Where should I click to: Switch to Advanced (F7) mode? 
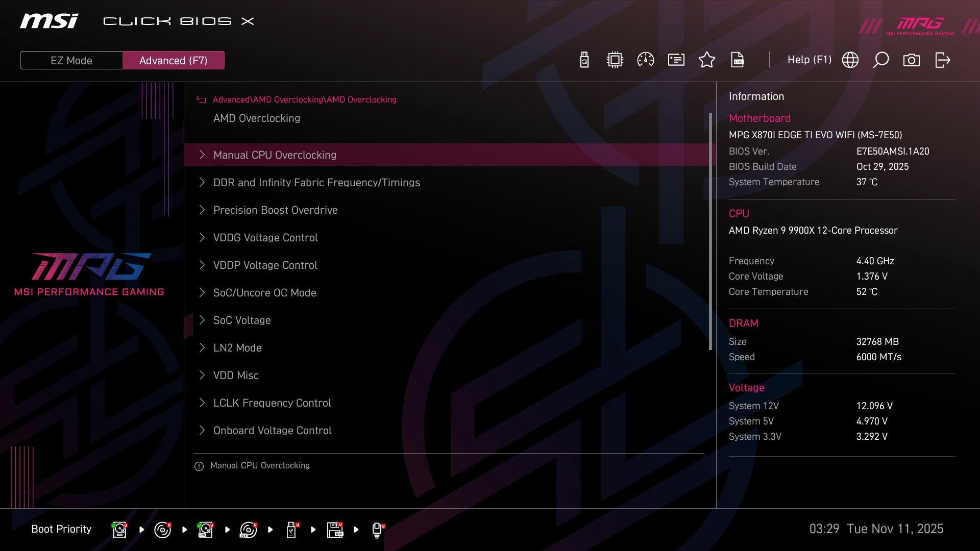[x=173, y=60]
